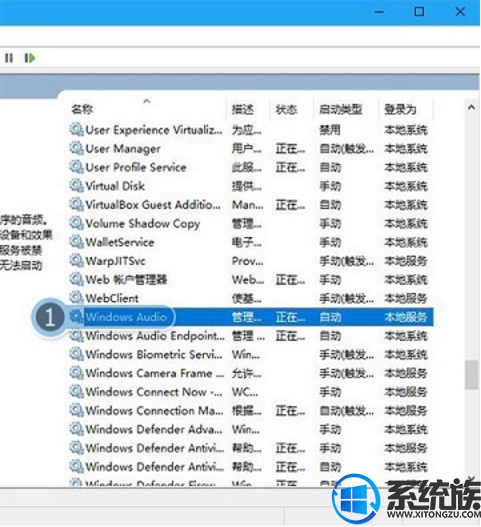Select Volume Shadow Copy service name
Image resolution: width=481 pixels, height=527 pixels.
click(143, 224)
